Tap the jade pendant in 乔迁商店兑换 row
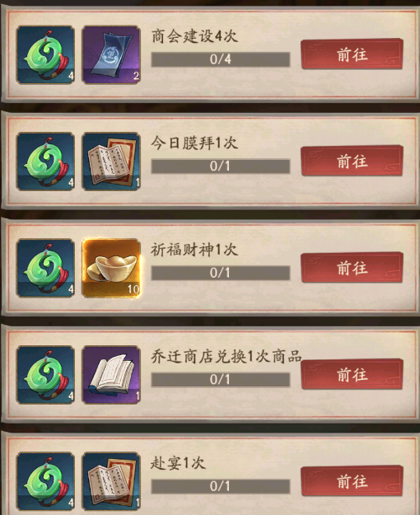 pos(45,375)
